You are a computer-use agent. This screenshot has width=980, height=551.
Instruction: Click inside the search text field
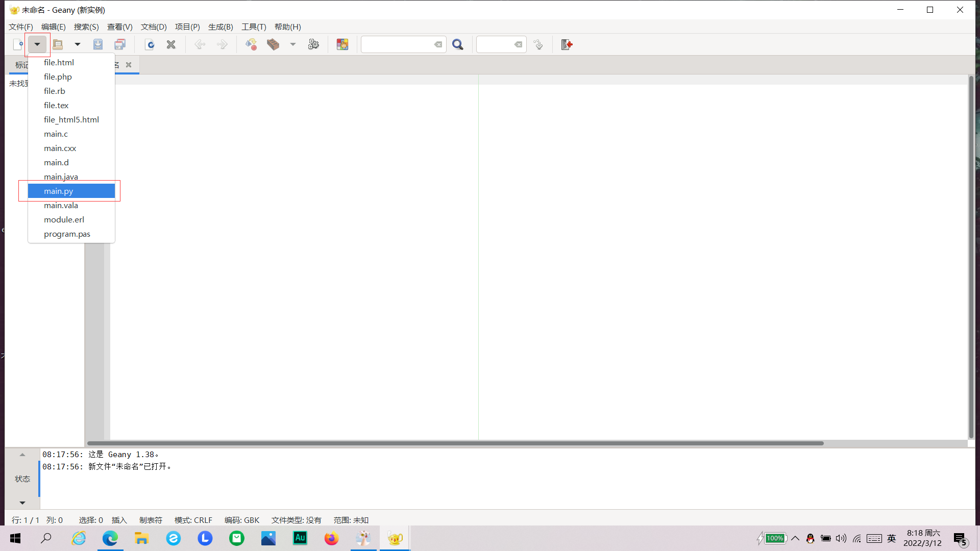(397, 44)
